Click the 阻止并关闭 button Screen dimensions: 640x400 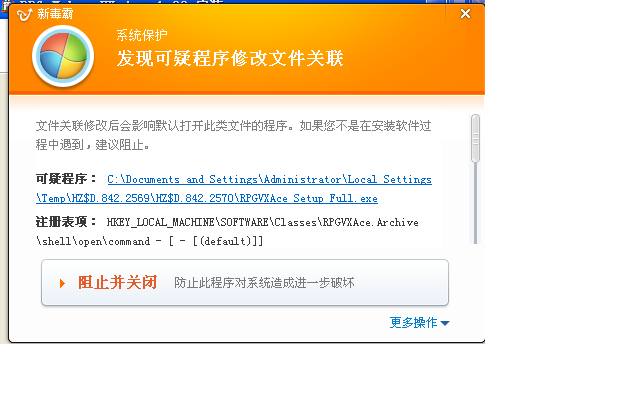[245, 282]
